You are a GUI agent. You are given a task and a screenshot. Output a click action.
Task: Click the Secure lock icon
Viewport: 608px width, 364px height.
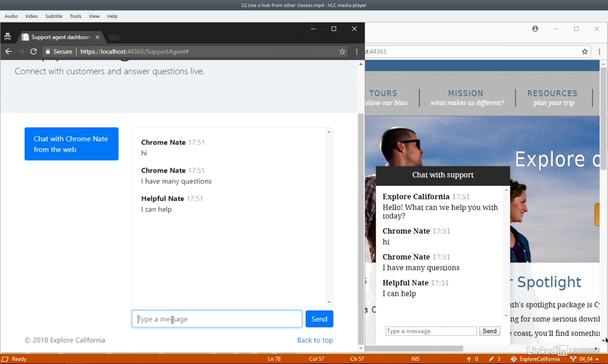(x=47, y=52)
